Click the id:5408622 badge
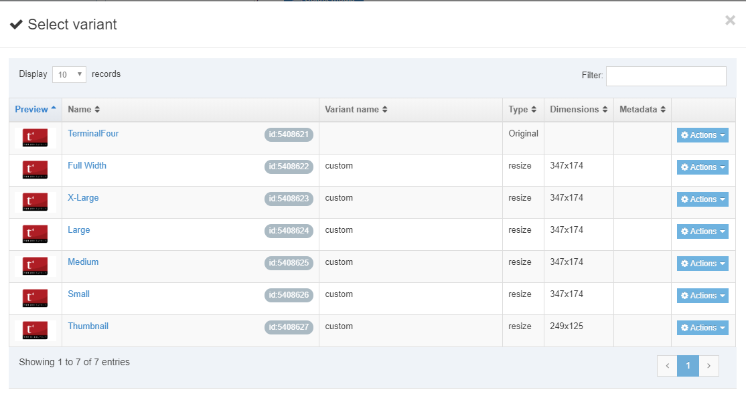 pos(289,167)
